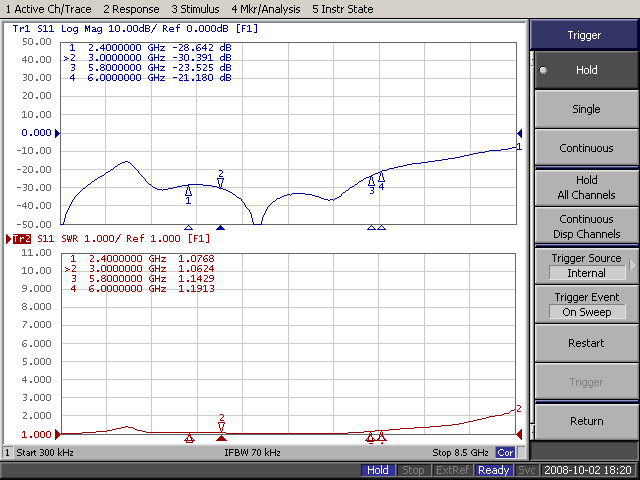Open the 4 Mkr/Analysis menu
This screenshot has height=480, width=640.
click(x=267, y=8)
